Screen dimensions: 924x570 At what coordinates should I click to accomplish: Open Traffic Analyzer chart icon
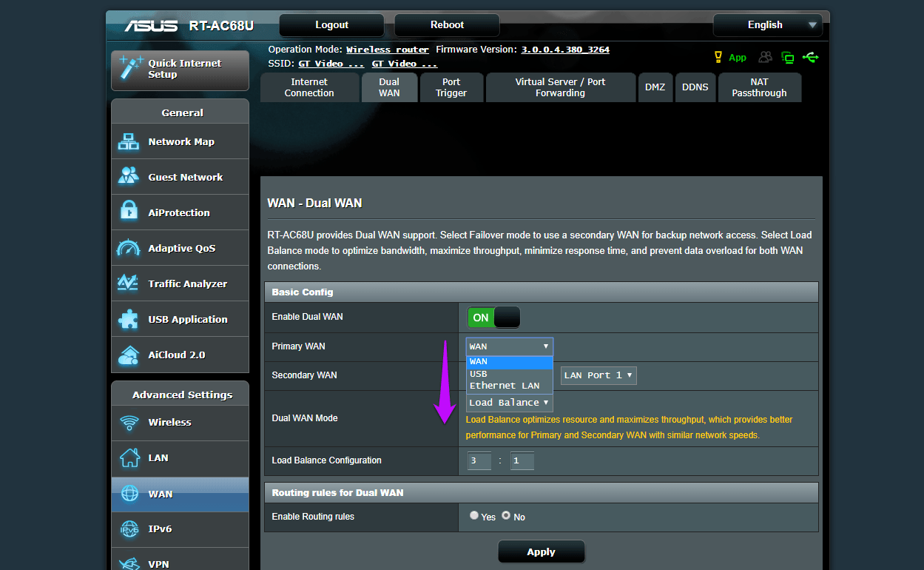(x=128, y=284)
